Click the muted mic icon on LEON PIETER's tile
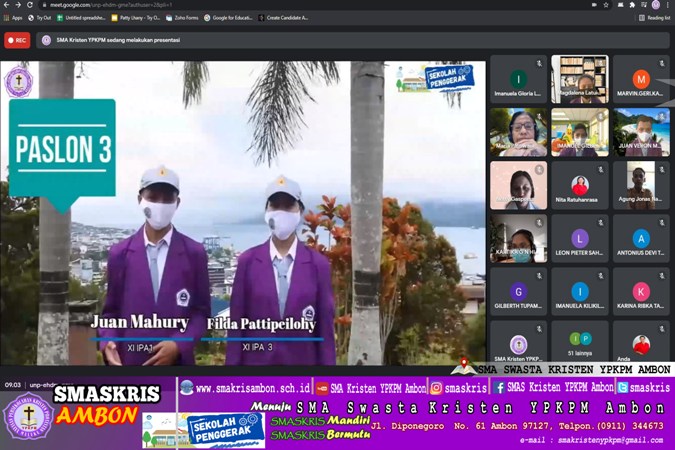675x450 pixels. click(601, 223)
